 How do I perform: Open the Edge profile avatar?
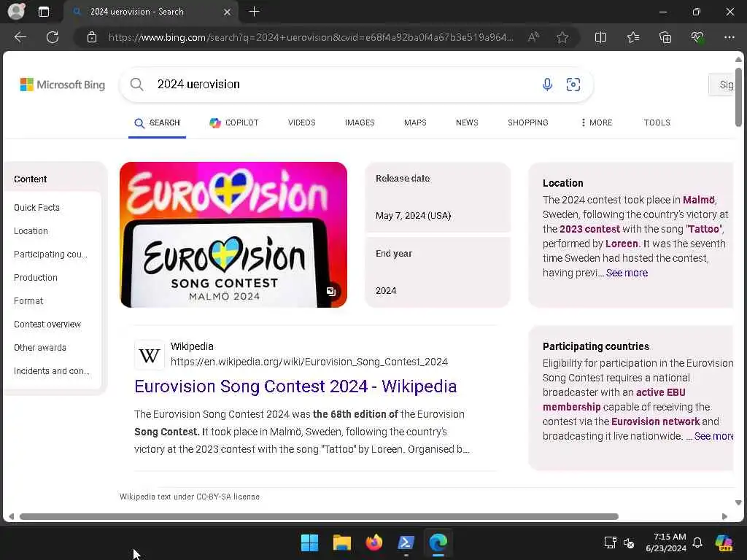(16, 11)
